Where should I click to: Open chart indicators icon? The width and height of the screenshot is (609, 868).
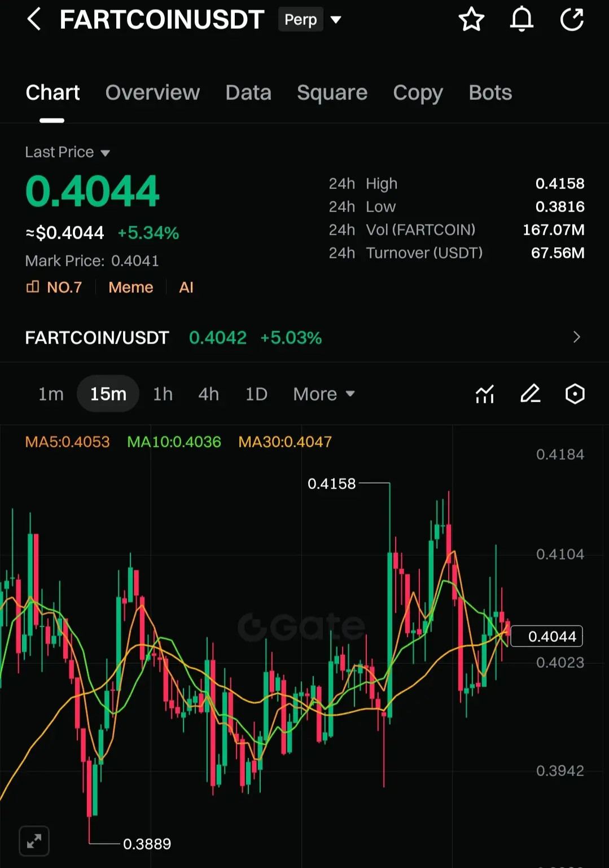[485, 394]
